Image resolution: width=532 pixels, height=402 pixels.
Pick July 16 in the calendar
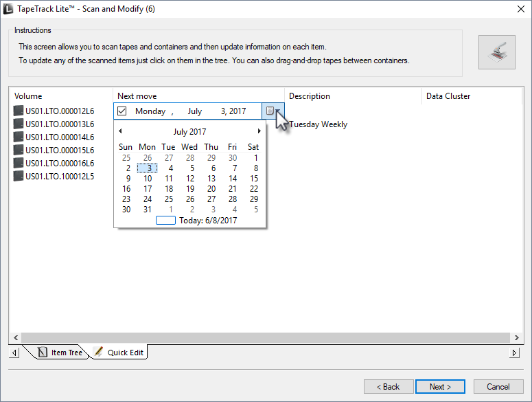[x=126, y=189]
